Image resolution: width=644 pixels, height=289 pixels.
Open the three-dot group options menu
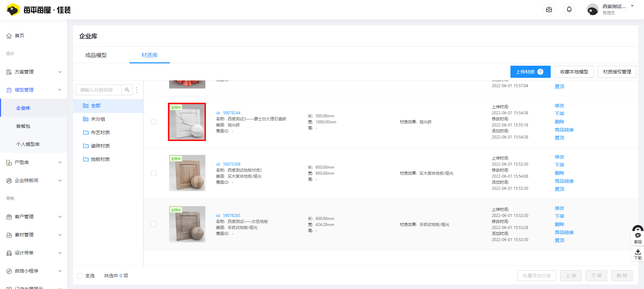click(x=137, y=90)
